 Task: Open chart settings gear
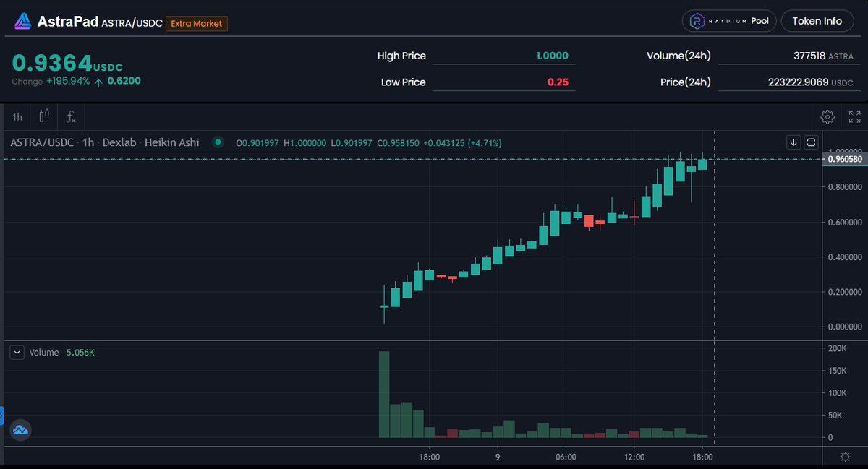click(x=827, y=116)
